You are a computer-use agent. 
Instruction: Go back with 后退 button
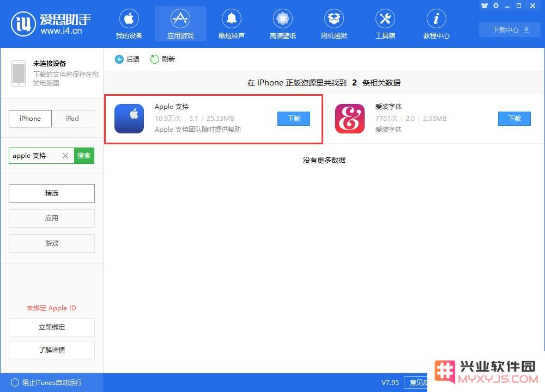pyautogui.click(x=127, y=59)
